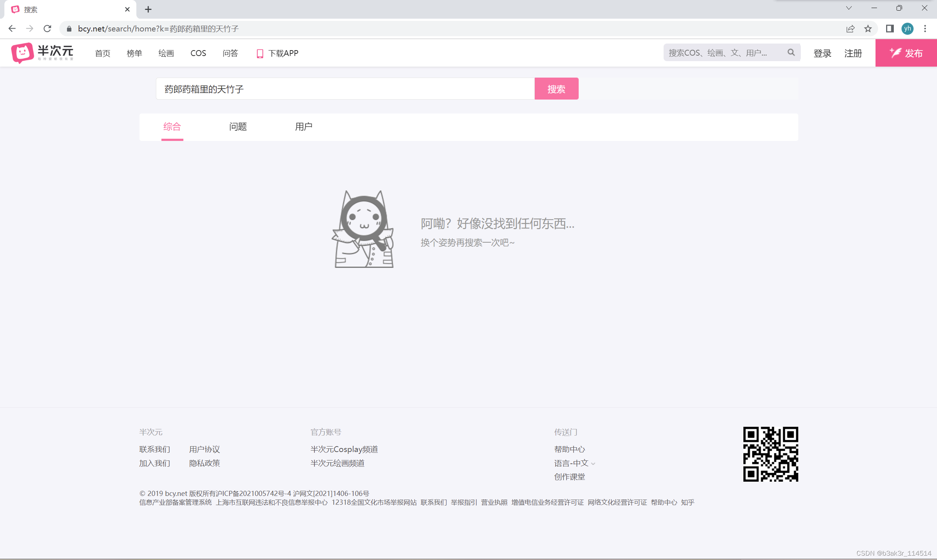The width and height of the screenshot is (937, 560).
Task: Open a new browser tab
Action: 148,10
